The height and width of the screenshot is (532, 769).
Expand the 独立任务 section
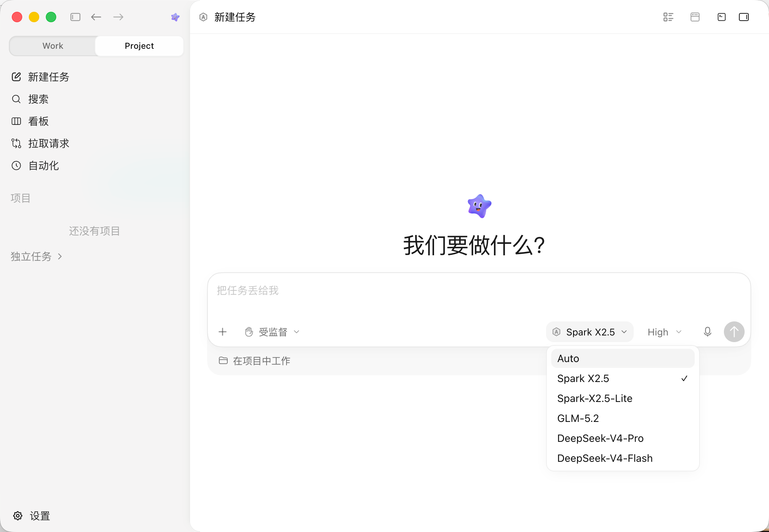click(36, 256)
